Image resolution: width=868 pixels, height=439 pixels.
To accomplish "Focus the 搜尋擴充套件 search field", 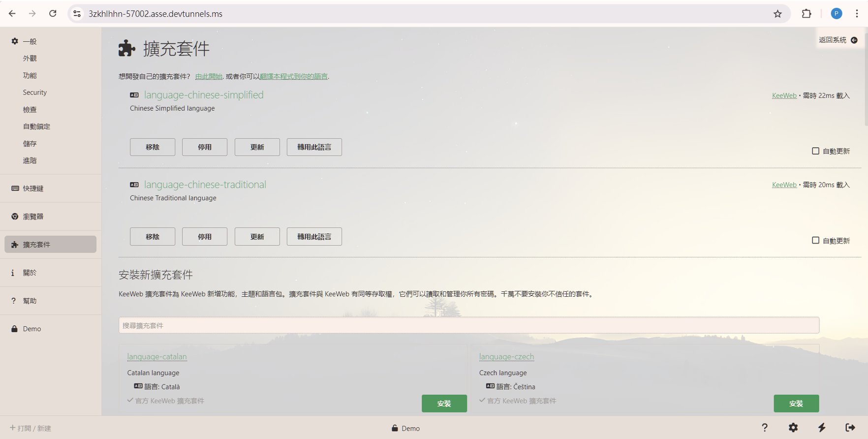I will (x=469, y=325).
